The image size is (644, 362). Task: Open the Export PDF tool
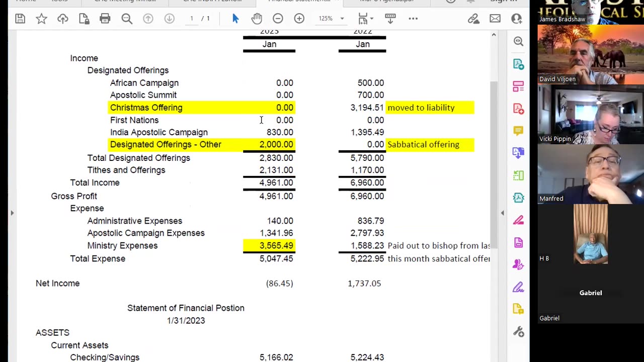(x=518, y=64)
